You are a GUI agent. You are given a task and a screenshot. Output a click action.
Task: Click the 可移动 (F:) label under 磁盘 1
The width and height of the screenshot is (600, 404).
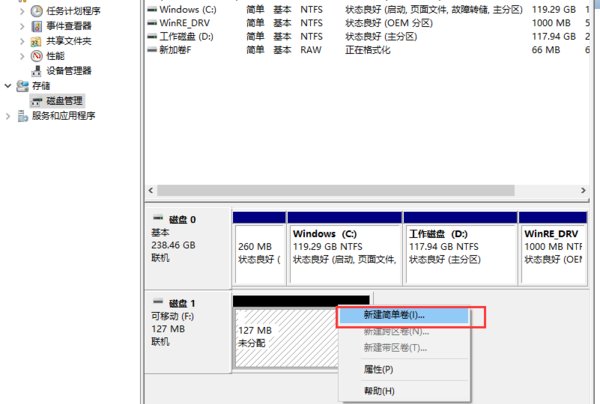173,316
